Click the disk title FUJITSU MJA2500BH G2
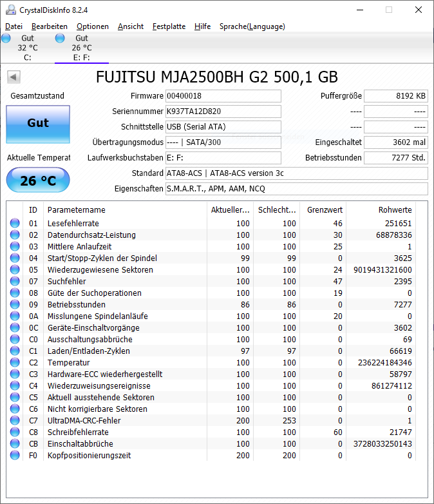 pos(217,77)
